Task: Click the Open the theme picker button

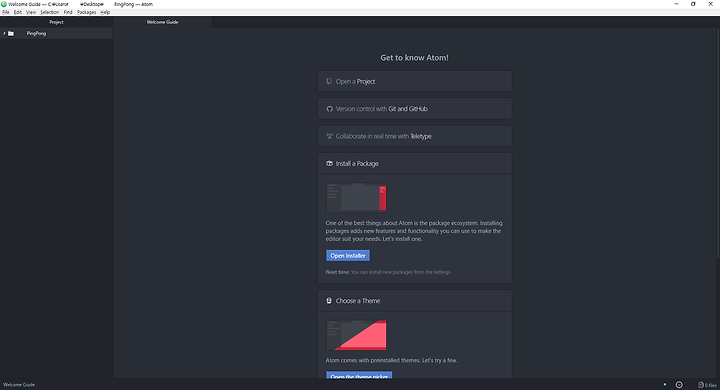Action: click(x=359, y=375)
